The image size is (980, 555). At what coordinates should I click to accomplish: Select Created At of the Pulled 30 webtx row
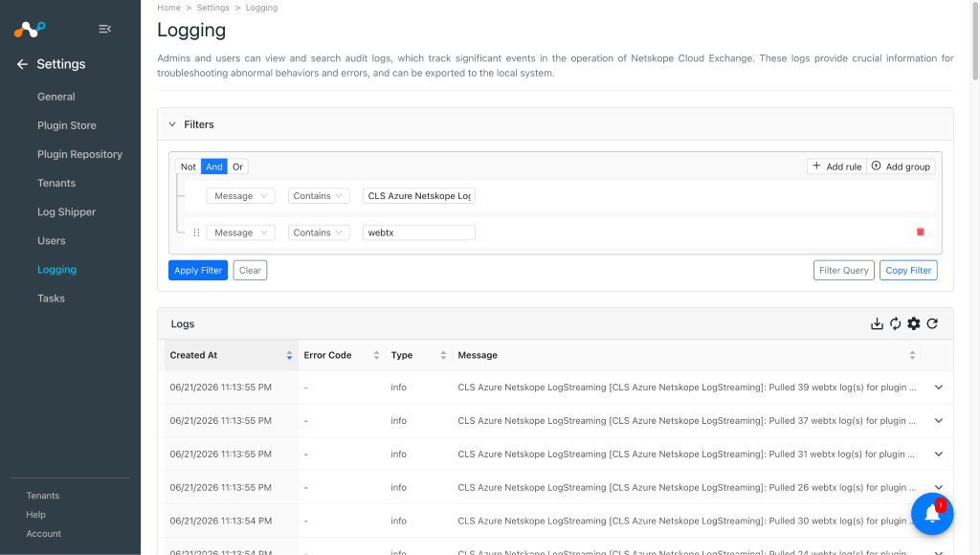tap(221, 521)
